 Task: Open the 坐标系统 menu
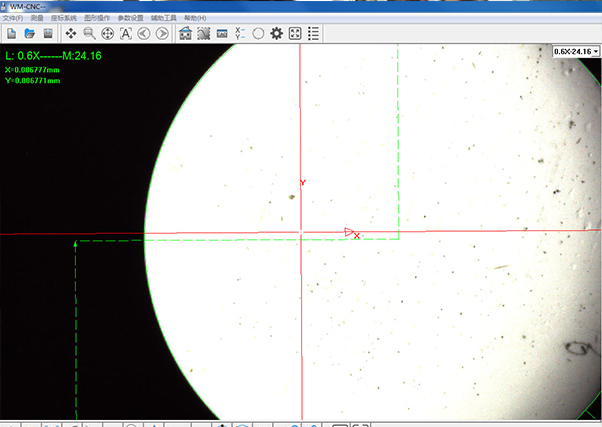(64, 18)
